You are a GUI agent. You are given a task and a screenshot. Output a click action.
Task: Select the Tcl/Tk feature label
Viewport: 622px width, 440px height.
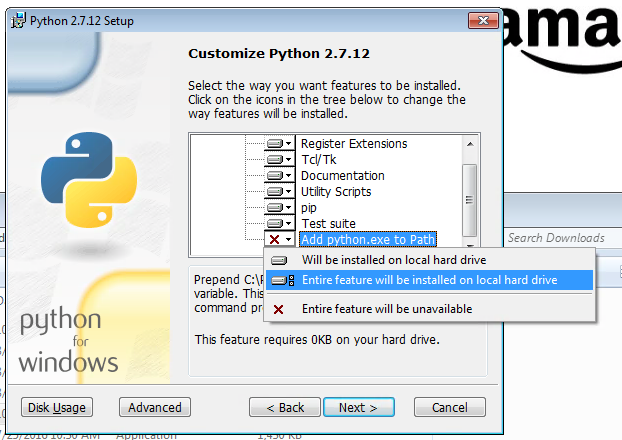coord(319,159)
